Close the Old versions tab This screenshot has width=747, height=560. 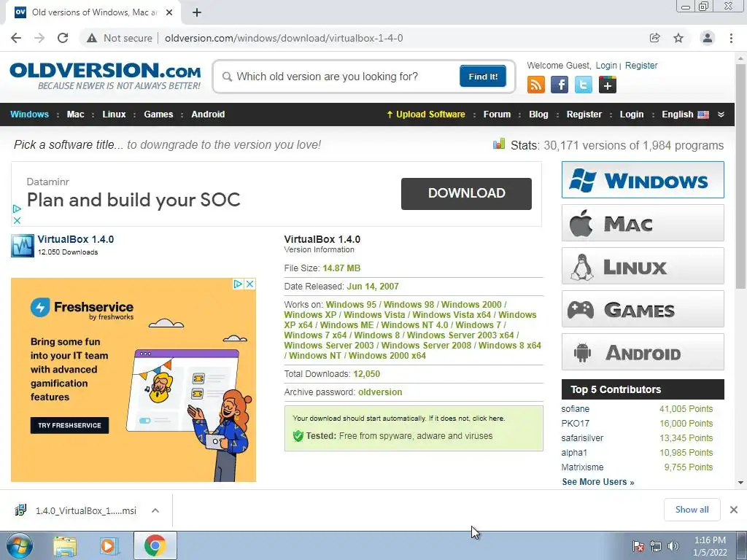click(x=169, y=13)
